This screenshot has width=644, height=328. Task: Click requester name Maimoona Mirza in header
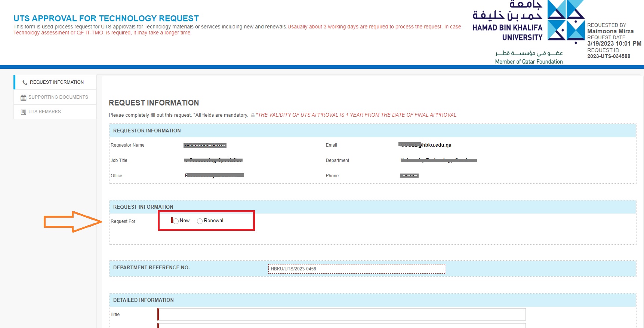610,31
